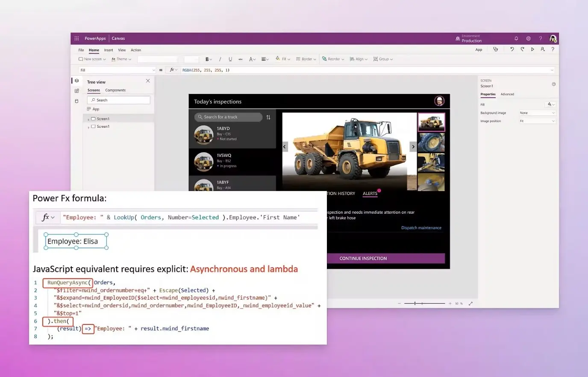This screenshot has width=588, height=377.
Task: Open the Border dropdown in the toolbar
Action: click(x=306, y=59)
